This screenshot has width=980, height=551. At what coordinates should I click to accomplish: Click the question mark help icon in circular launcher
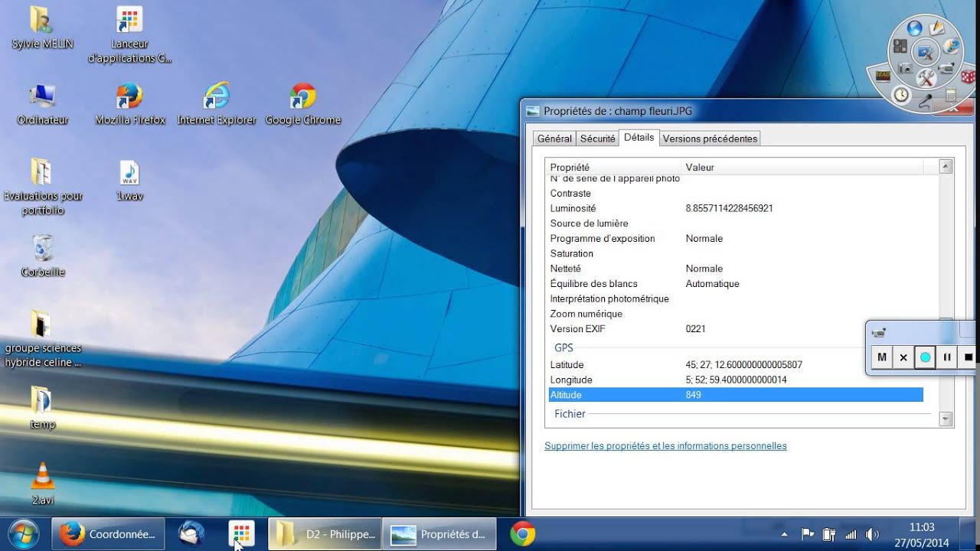951,46
